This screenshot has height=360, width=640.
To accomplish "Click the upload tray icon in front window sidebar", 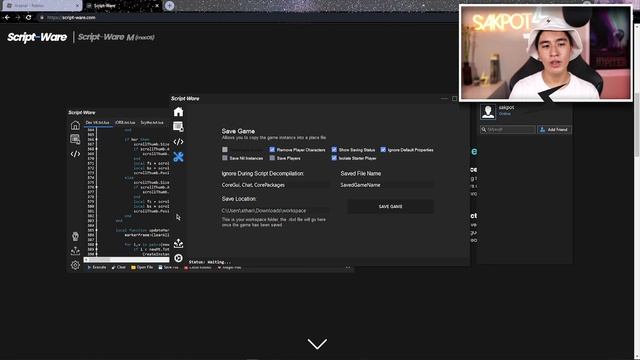I will pos(178,244).
